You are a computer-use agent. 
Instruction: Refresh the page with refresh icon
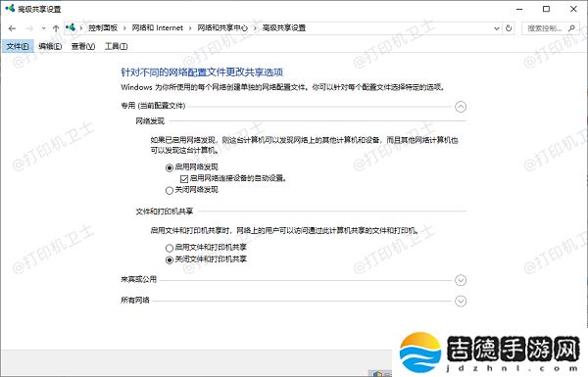tap(509, 28)
